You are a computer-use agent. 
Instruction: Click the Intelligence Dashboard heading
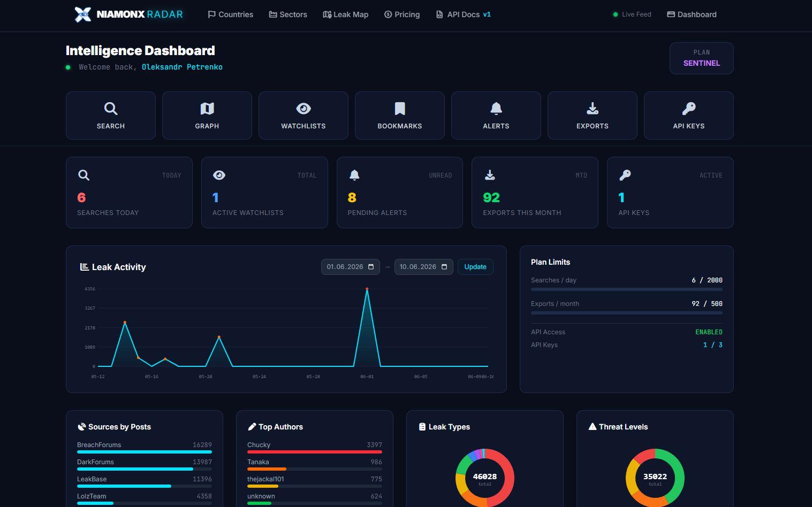140,51
